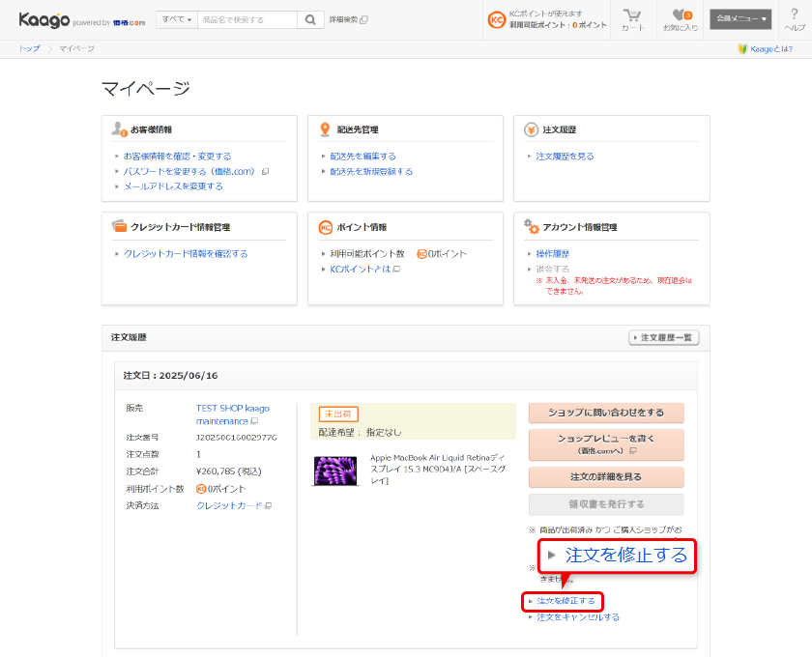The height and width of the screenshot is (657, 812).
Task: Click order number J20250616002977G
Action: (x=236, y=438)
